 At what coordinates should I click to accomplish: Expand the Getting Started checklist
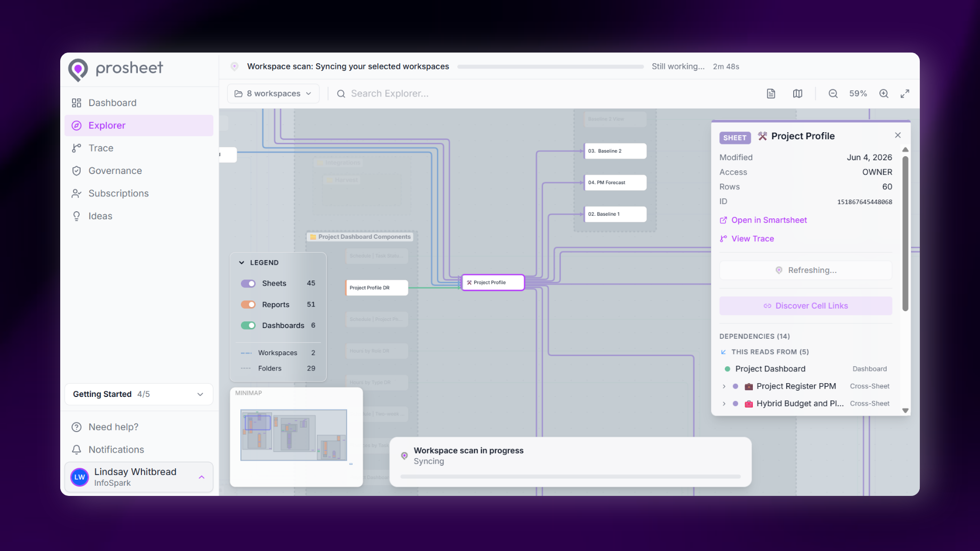tap(139, 394)
